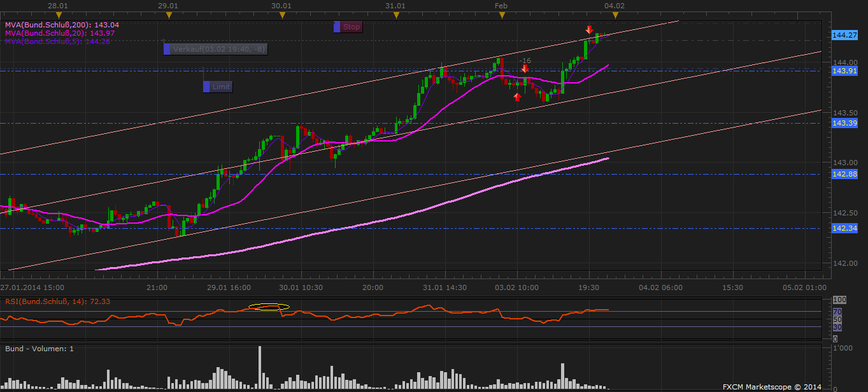Image resolution: width=868 pixels, height=392 pixels.
Task: Click the Bund - Volumen label
Action: click(x=39, y=349)
